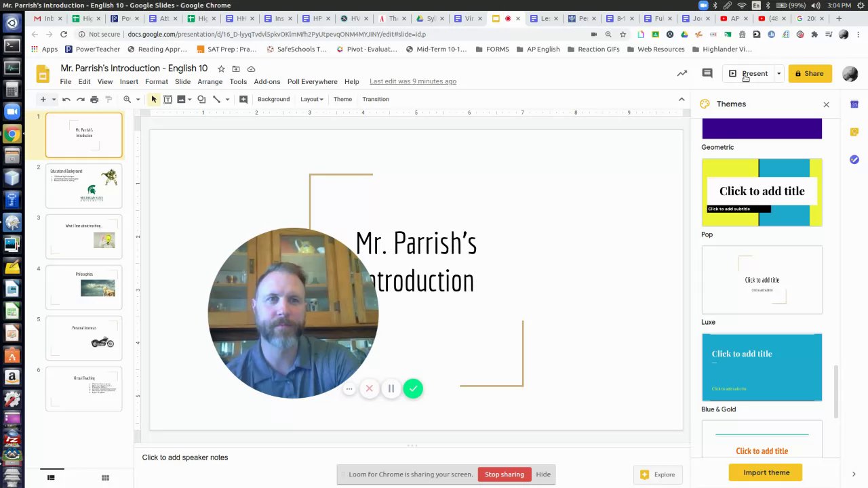Select the Shape tool
868x488 pixels.
[201, 100]
